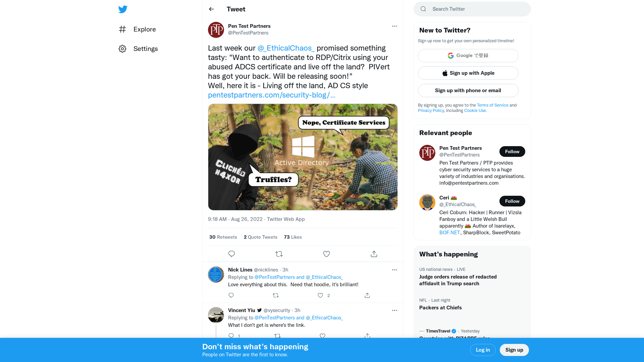This screenshot has width=644, height=362.
Task: Go back using the arrow icon
Action: pyautogui.click(x=211, y=9)
